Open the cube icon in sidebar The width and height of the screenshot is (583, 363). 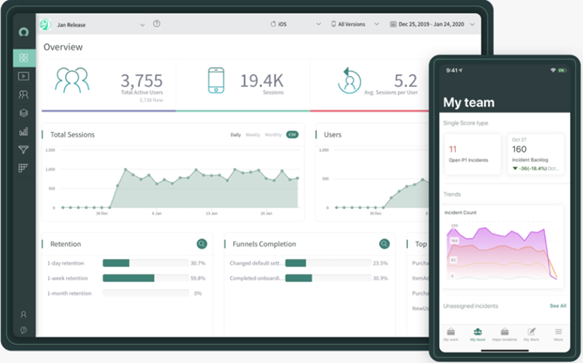[23, 113]
